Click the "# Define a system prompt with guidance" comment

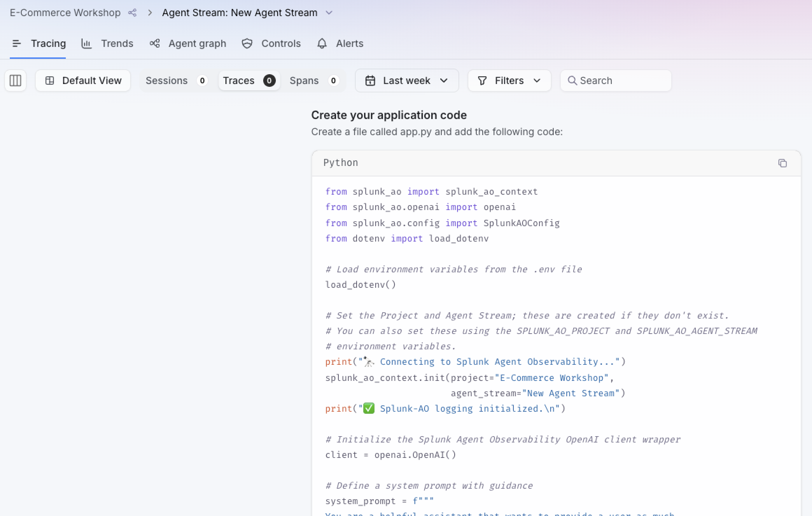click(429, 486)
